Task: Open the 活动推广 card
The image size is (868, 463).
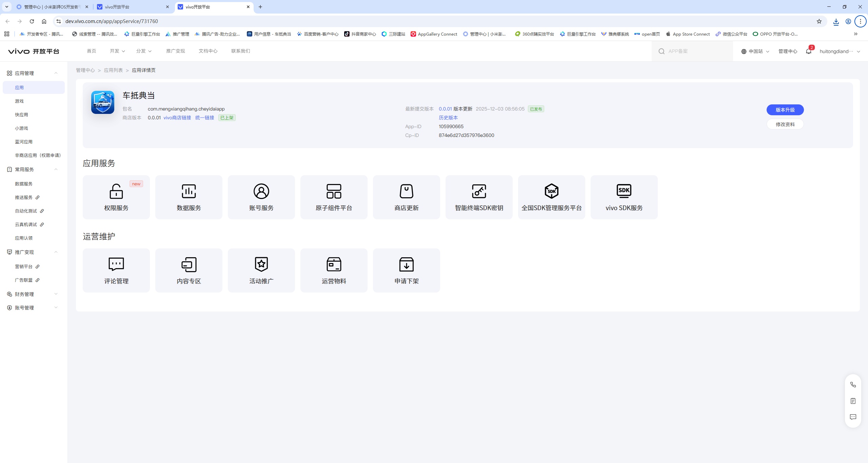Action: pos(261,270)
